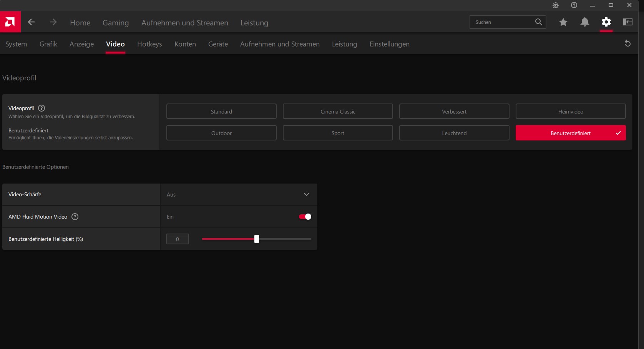The image size is (644, 349).
Task: Show help for Videoprofil
Action: click(x=41, y=108)
